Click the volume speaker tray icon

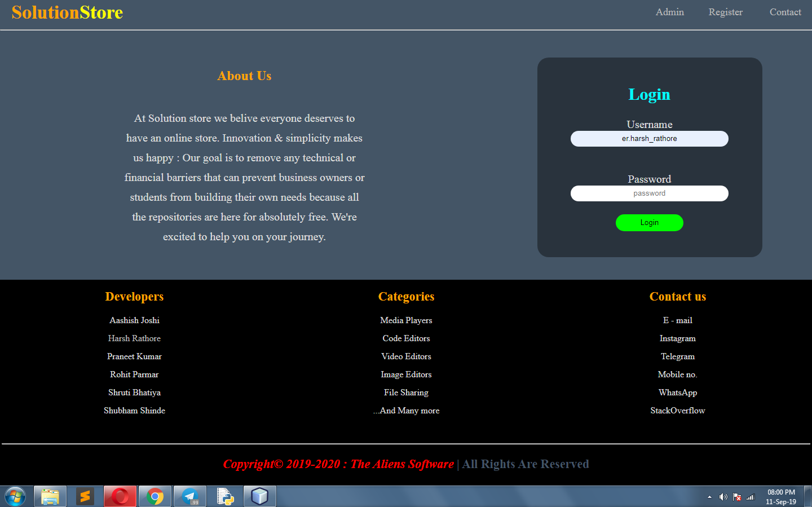pyautogui.click(x=723, y=497)
